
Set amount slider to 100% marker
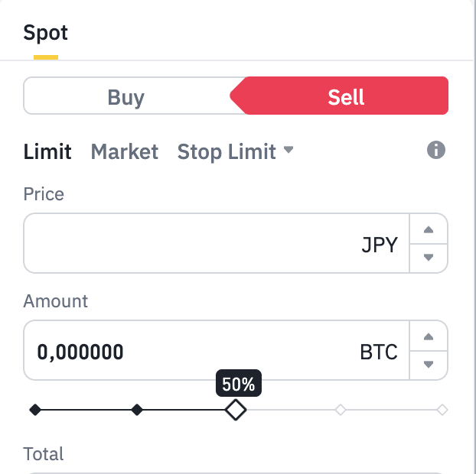pyautogui.click(x=442, y=410)
